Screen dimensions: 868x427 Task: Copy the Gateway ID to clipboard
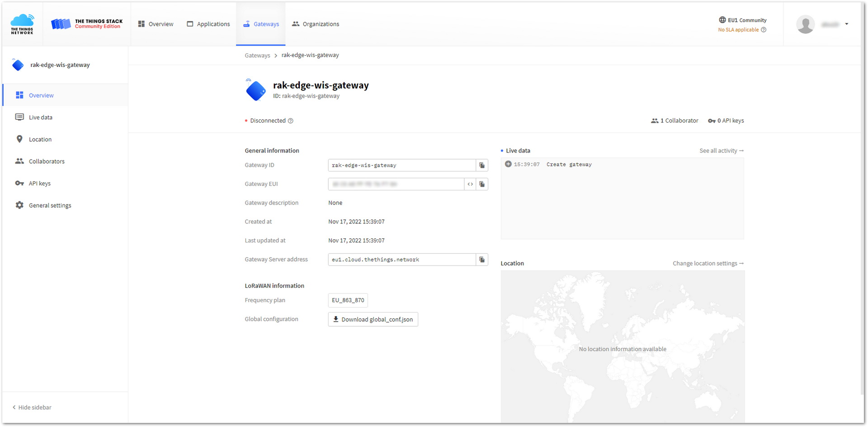click(482, 165)
